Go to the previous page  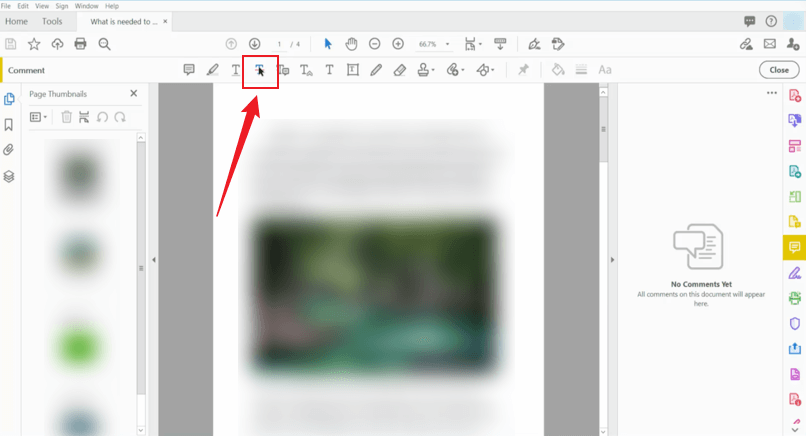tap(231, 44)
